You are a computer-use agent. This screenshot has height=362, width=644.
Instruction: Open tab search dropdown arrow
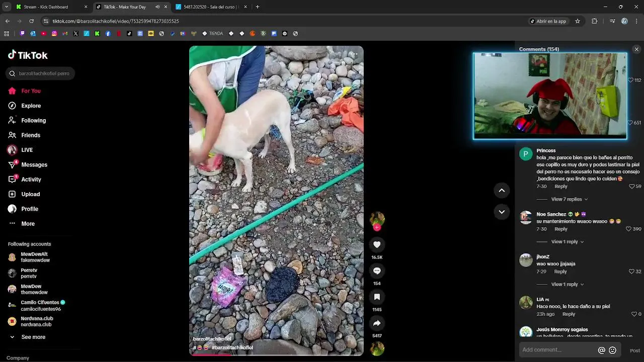[x=7, y=7]
